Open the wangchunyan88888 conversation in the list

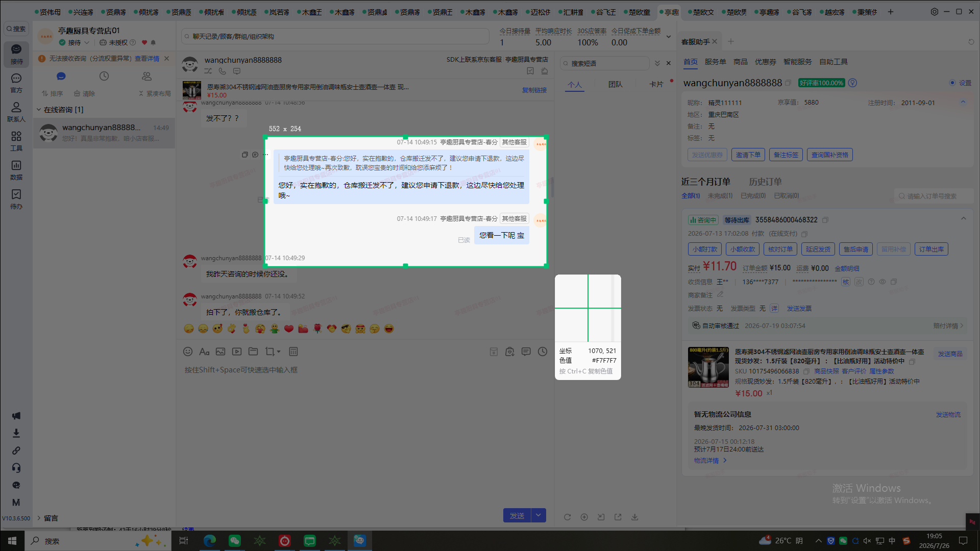pyautogui.click(x=104, y=133)
